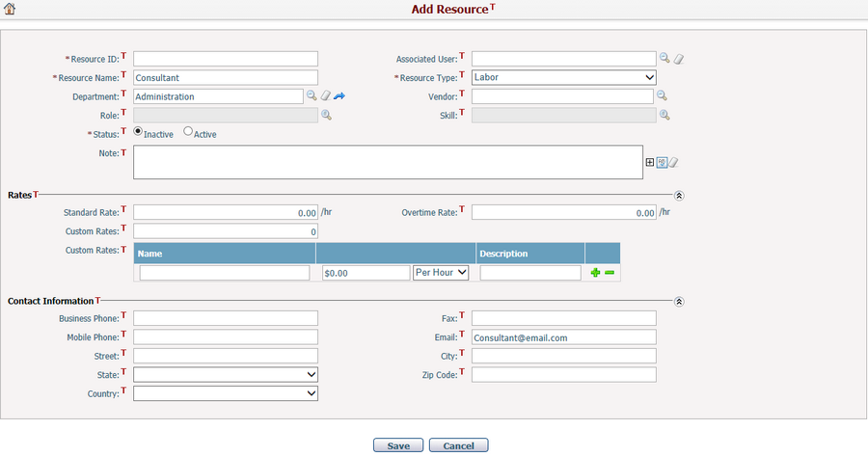Open the Vendor search lookup icon
Image resolution: width=868 pixels, height=457 pixels.
[663, 96]
